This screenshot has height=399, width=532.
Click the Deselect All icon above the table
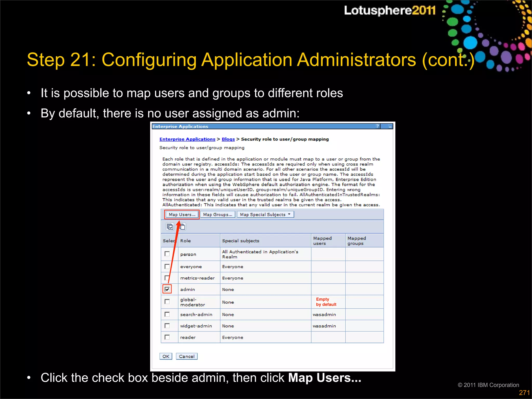click(182, 227)
